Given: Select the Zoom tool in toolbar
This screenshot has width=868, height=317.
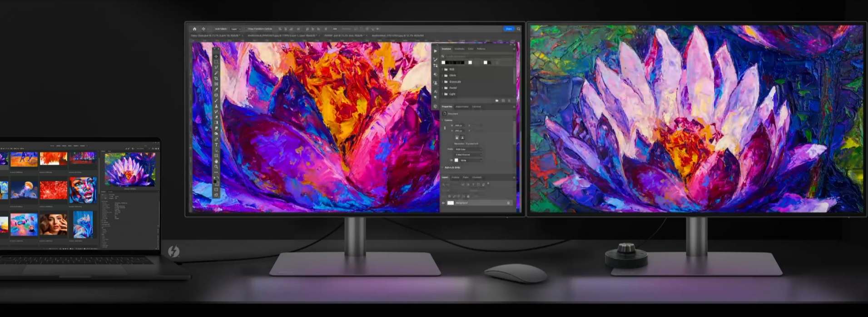Looking at the screenshot, I should [216, 166].
